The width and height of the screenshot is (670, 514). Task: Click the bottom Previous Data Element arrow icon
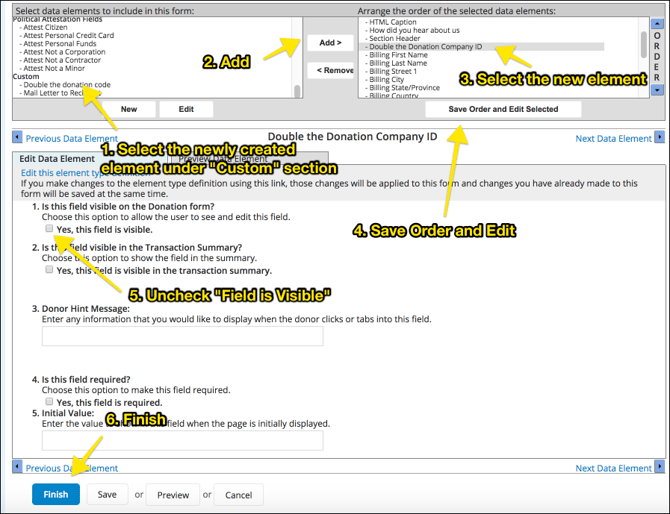[x=17, y=467]
